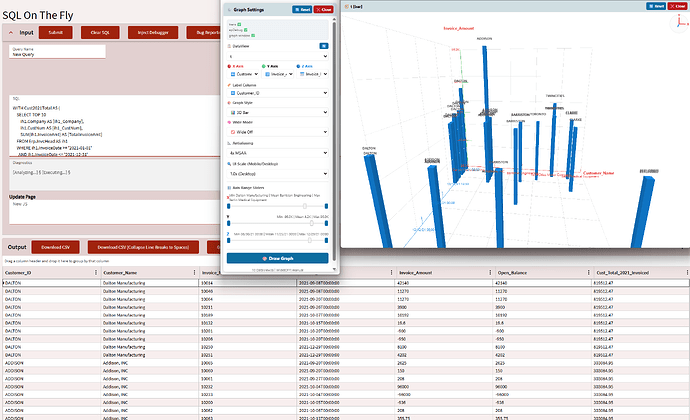Click the ADDISON label above the tallest bar
This screenshot has width=690, height=420.
[x=484, y=39]
